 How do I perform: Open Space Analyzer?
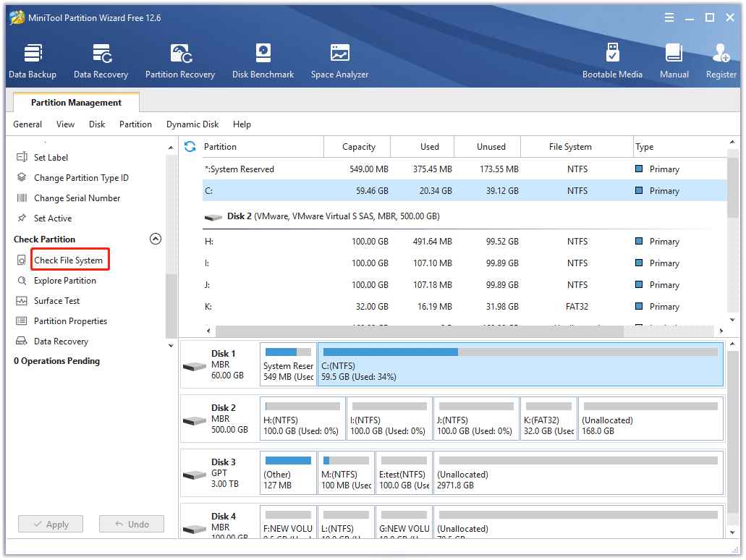point(339,61)
